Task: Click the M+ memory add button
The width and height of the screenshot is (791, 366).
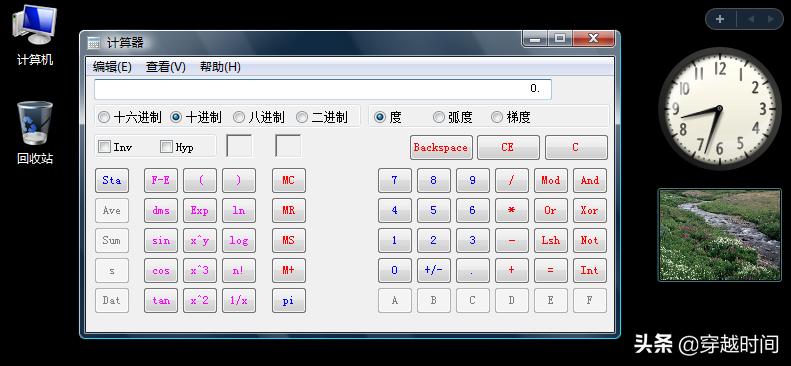Action: (x=289, y=271)
